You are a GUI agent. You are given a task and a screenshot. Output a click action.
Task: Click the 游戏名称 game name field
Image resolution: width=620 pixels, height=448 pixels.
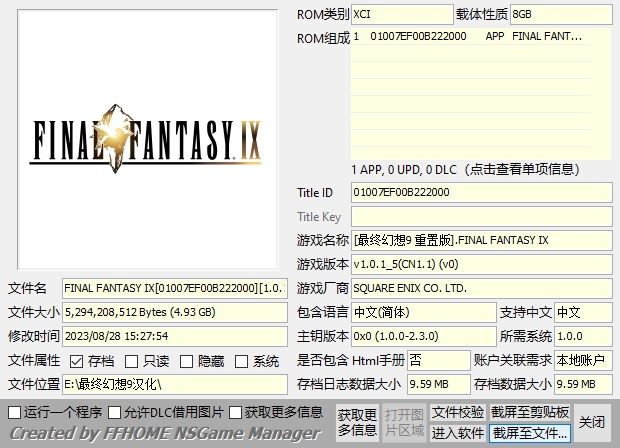tap(482, 240)
